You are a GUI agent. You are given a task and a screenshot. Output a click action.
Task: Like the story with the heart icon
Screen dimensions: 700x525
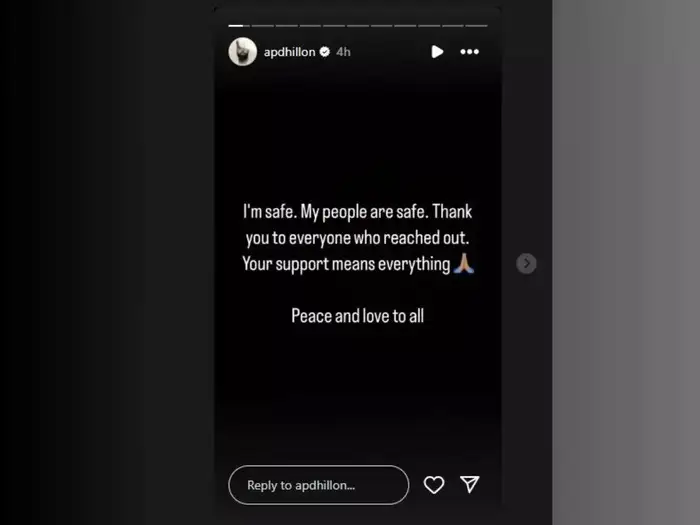434,485
